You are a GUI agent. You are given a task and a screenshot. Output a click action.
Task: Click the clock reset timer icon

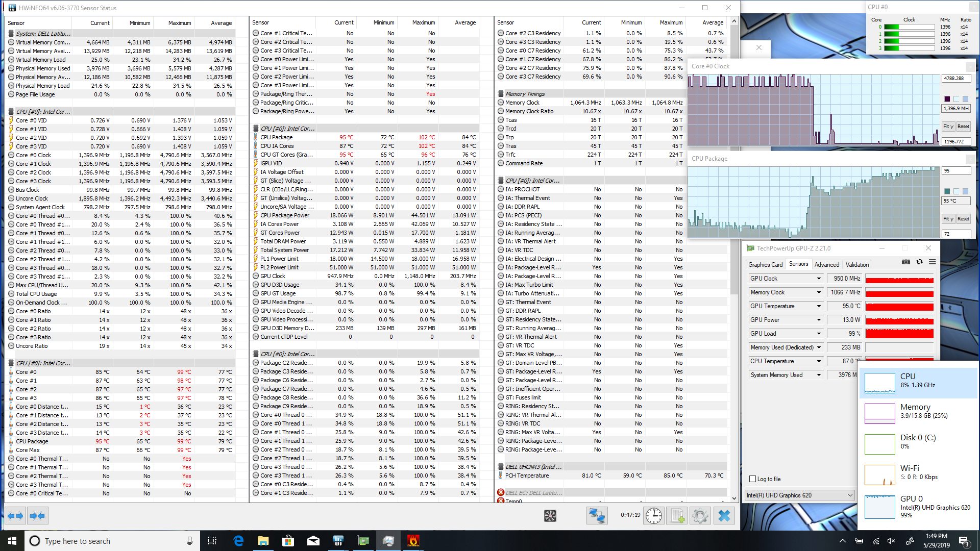tap(654, 516)
